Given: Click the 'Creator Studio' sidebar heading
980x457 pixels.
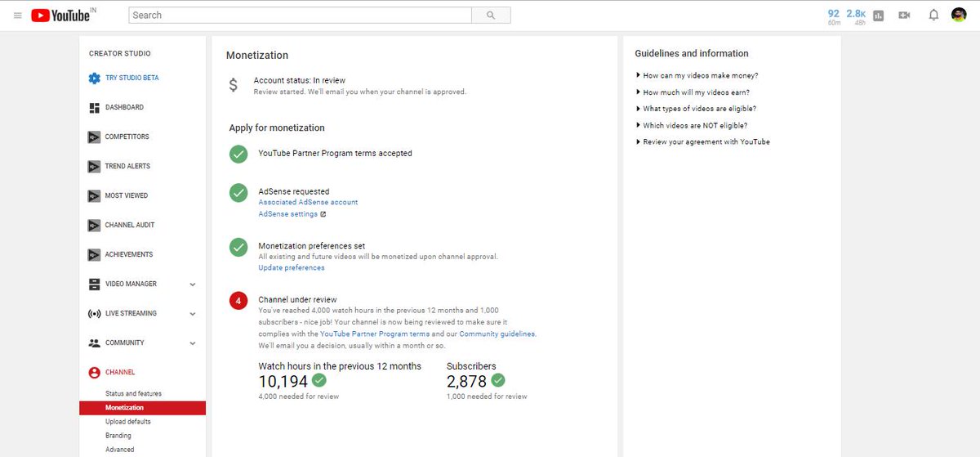Looking at the screenshot, I should pyautogui.click(x=120, y=54).
